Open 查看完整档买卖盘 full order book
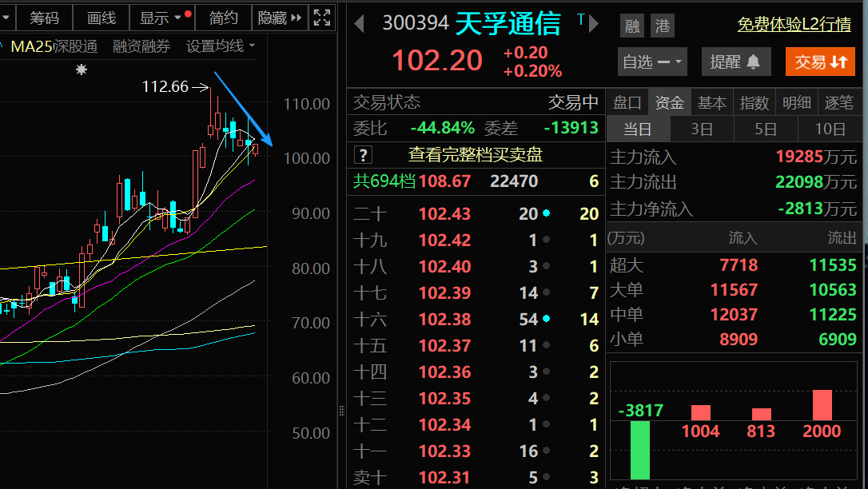The height and width of the screenshot is (489, 868). [x=476, y=154]
